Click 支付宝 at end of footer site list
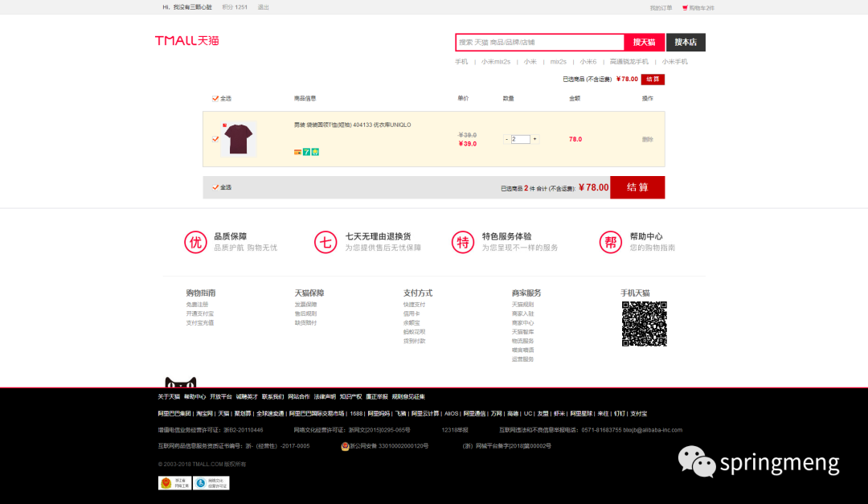 point(638,414)
